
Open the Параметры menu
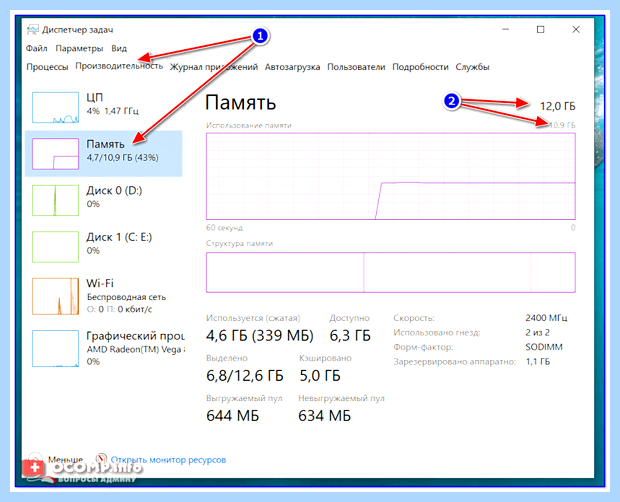click(x=79, y=48)
